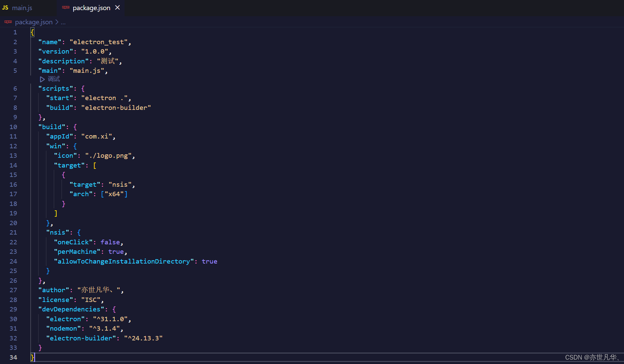Click the breadcrumb ellipsis after package.json
Screen dimensions: 624x364
[63, 22]
